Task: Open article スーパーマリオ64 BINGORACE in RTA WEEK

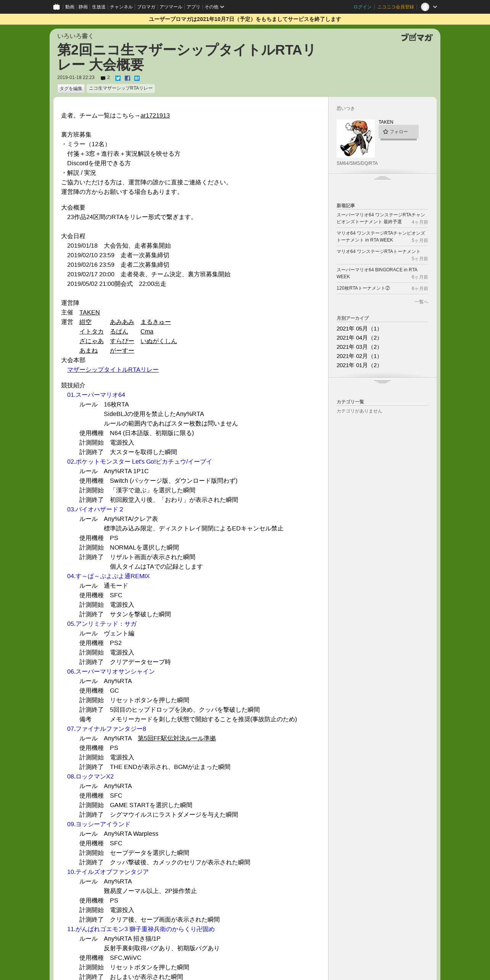Action: [x=377, y=273]
